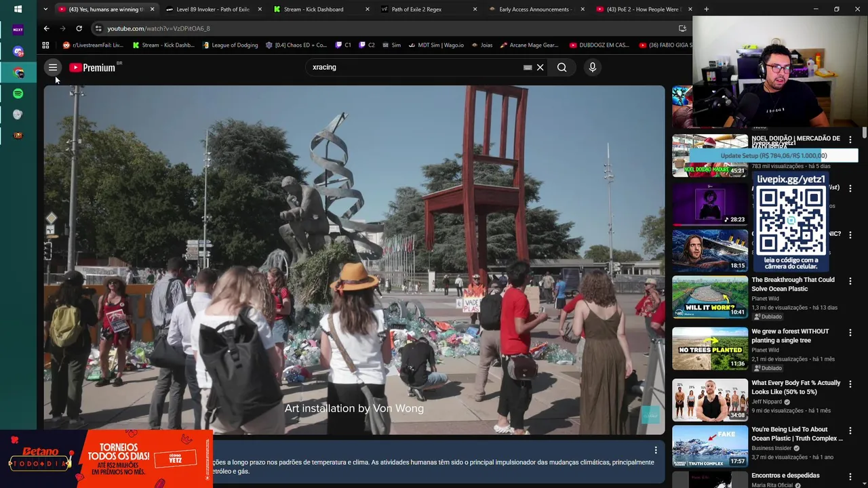This screenshot has height=488, width=868.
Task: Open the tab search dropdown arrow
Action: 45,9
